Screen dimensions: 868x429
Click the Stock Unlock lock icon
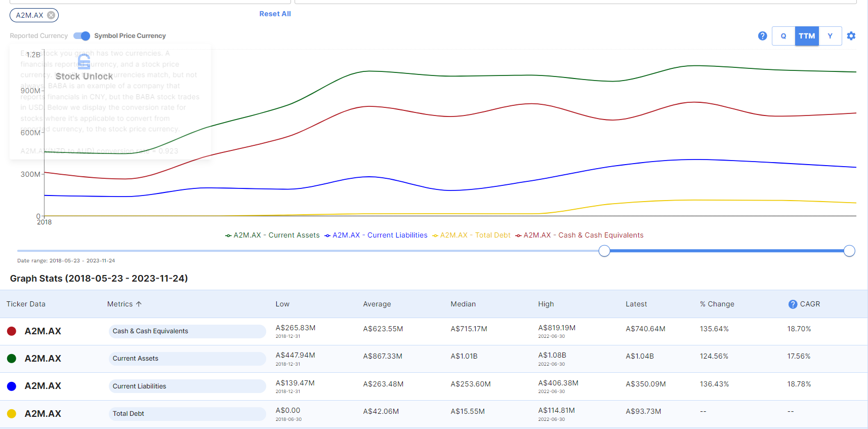(85, 62)
